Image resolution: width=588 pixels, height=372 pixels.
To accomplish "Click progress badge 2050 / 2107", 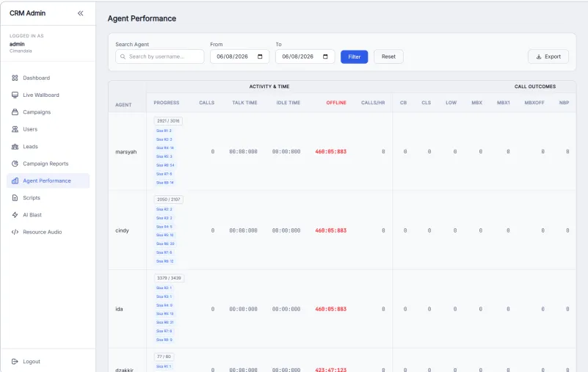I will pyautogui.click(x=169, y=200).
